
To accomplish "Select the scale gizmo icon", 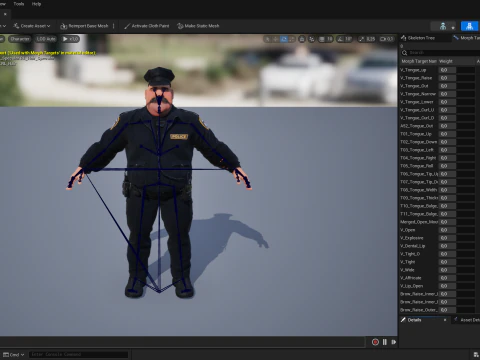I will (292, 39).
